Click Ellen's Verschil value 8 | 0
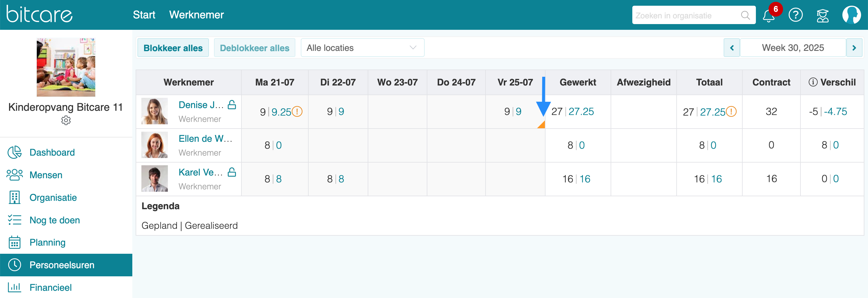 (x=830, y=145)
